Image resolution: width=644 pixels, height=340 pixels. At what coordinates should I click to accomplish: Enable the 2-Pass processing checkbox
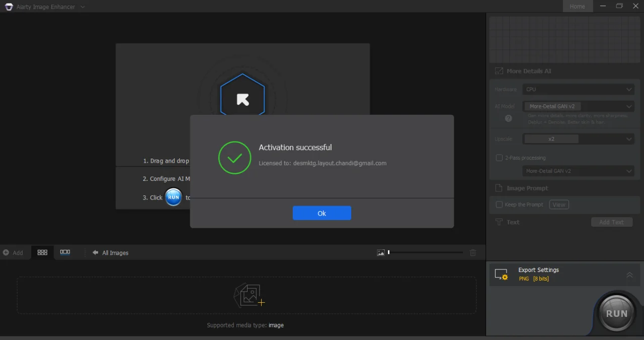point(499,158)
